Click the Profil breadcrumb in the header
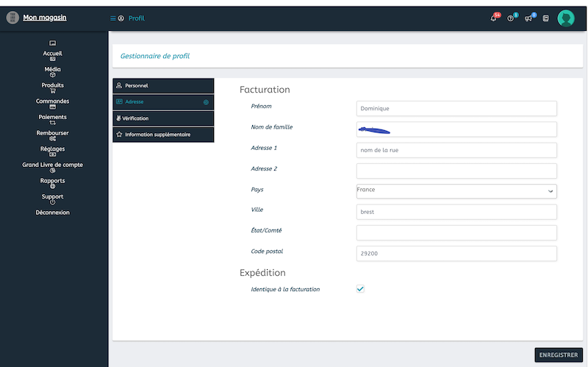 click(x=137, y=18)
